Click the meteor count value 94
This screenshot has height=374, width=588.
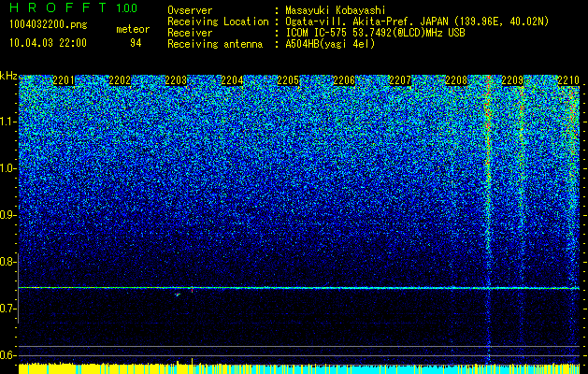136,43
